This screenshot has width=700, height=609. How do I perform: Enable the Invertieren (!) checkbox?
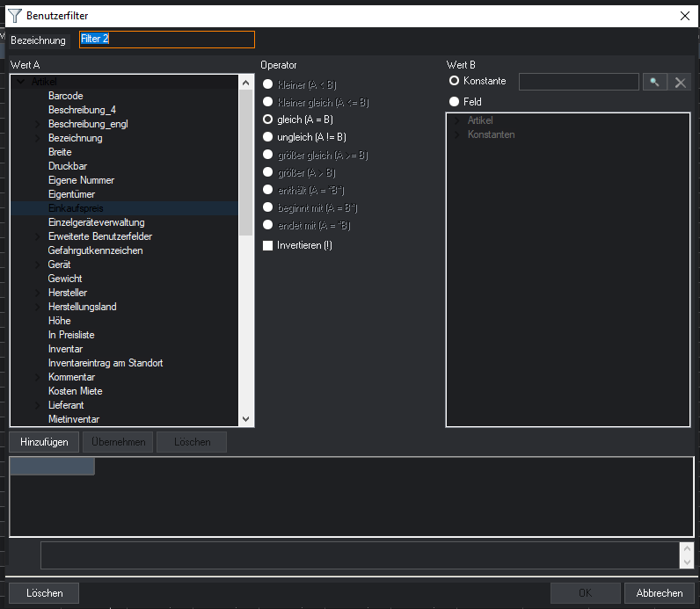tap(268, 245)
